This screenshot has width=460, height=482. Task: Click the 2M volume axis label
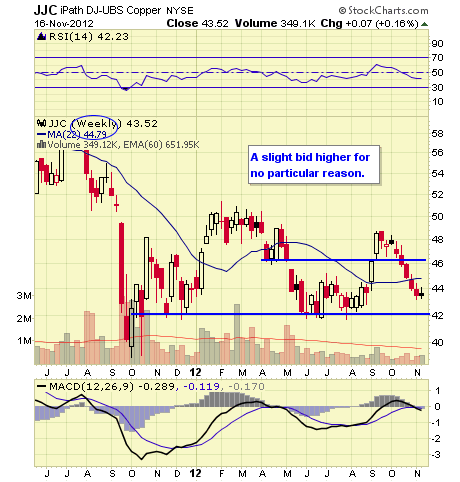click(24, 319)
